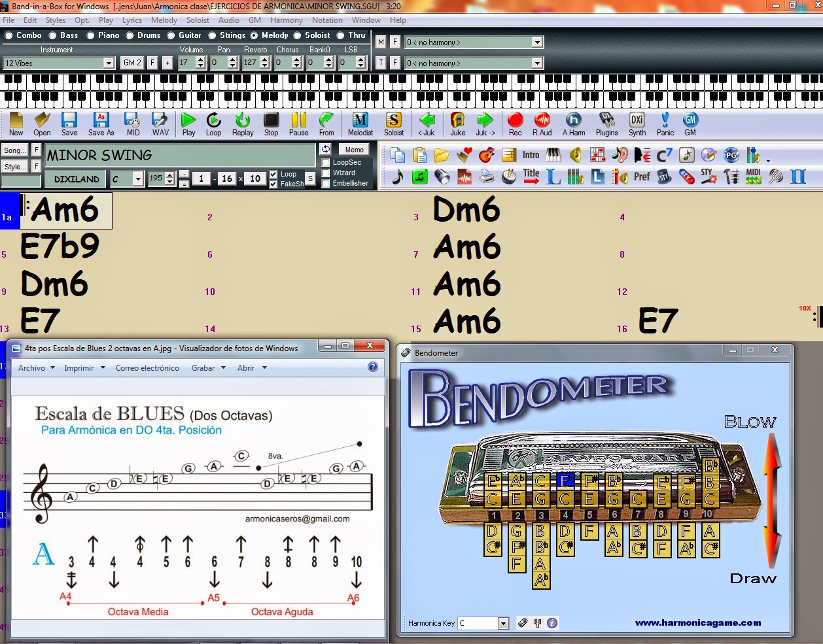The width and height of the screenshot is (823, 644).
Task: Click the Loop playback icon
Action: pos(213,124)
